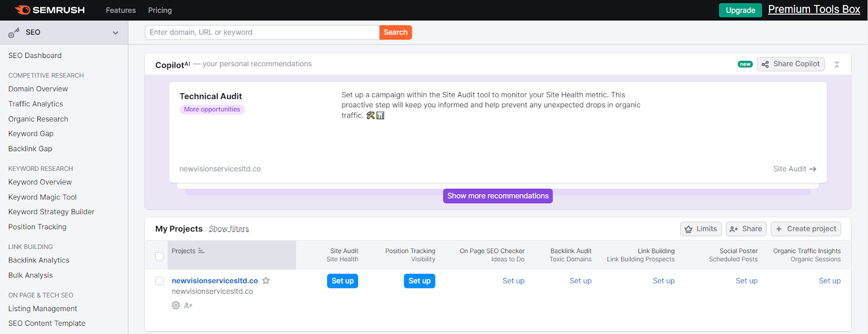Open Keyword Magic Tool
Screen dimensions: 868x334
[x=42, y=197]
